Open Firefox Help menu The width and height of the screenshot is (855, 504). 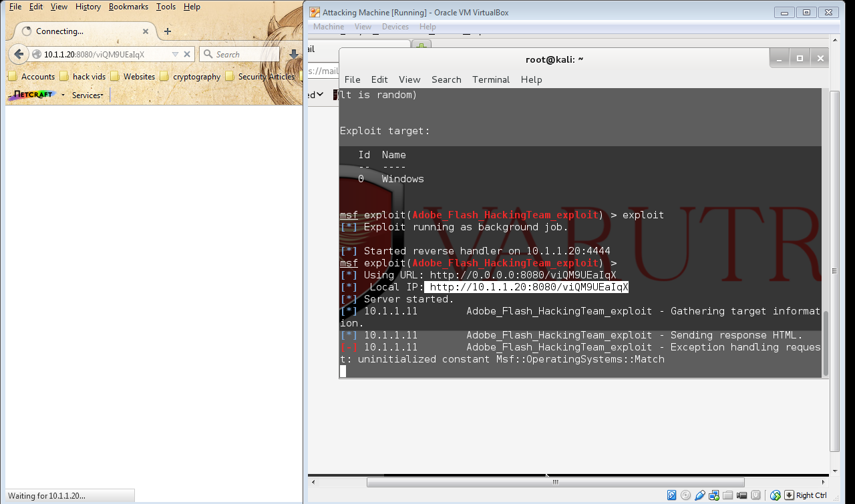(x=192, y=7)
